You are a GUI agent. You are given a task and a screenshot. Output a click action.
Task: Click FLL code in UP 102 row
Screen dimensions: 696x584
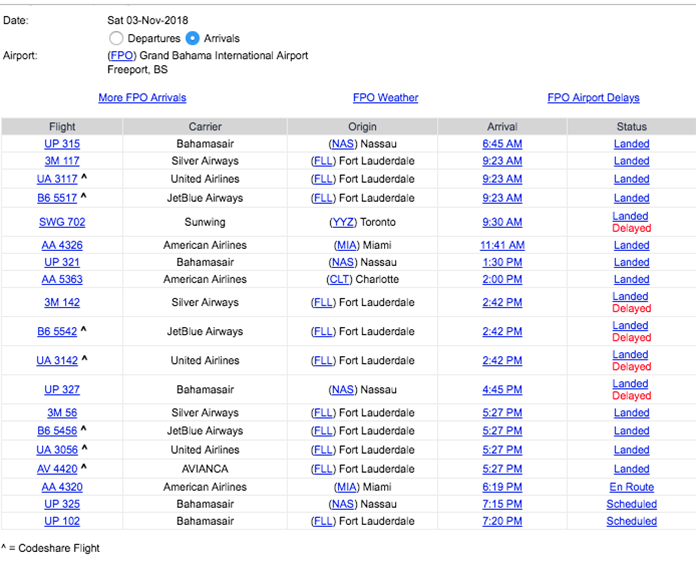pos(323,521)
